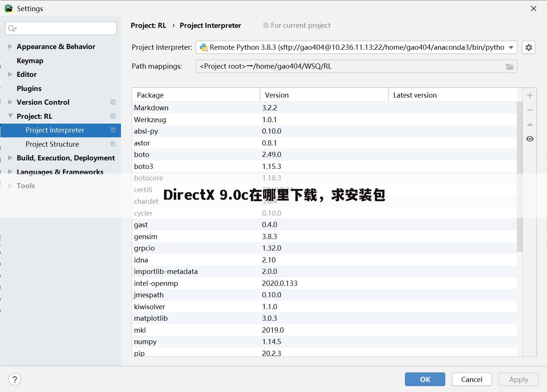Select Plugins in settings tree

[x=29, y=88]
